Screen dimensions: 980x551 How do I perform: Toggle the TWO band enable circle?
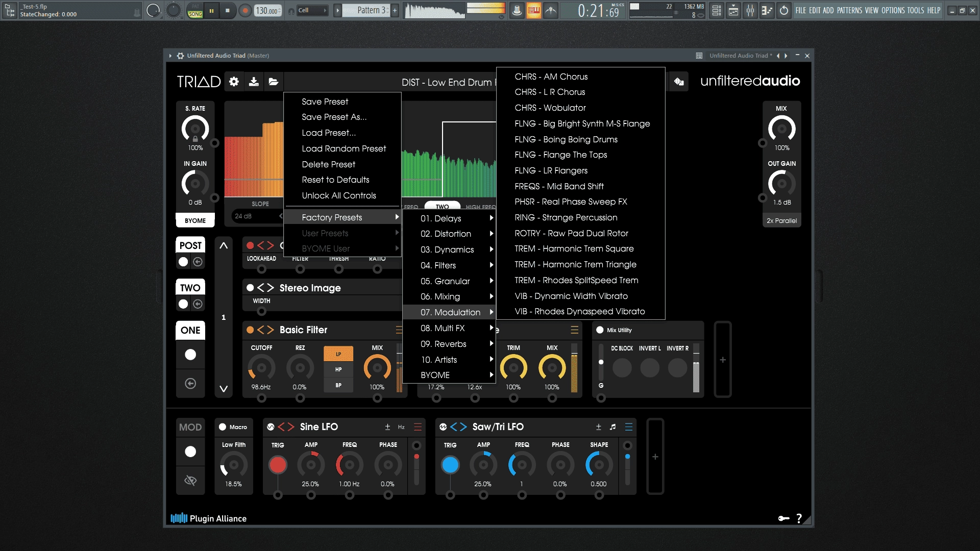coord(183,304)
